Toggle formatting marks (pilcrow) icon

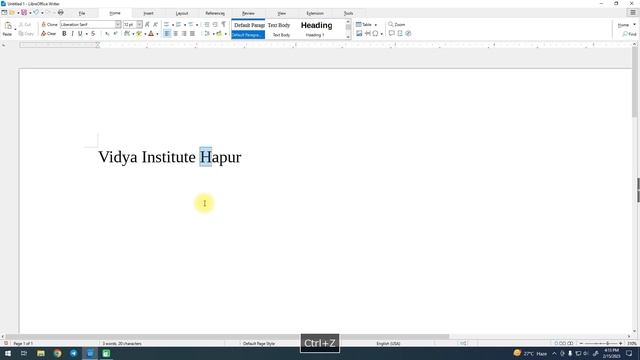[x=224, y=25]
